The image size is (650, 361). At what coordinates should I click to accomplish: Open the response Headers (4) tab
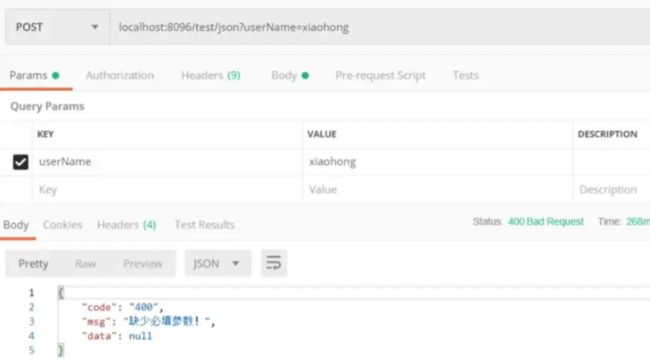tap(126, 225)
